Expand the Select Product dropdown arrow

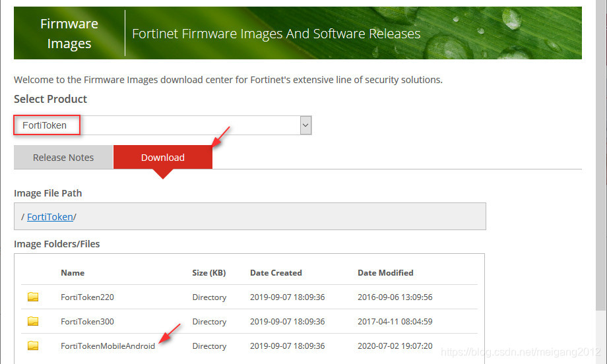point(305,125)
